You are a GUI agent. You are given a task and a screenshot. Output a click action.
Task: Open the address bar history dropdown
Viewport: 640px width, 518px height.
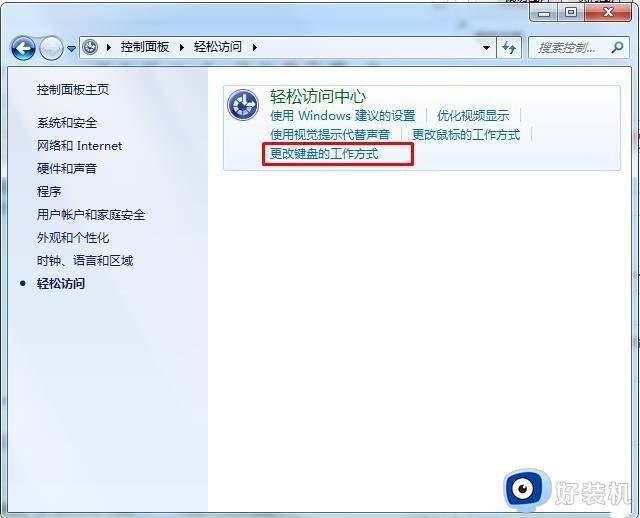(x=486, y=48)
